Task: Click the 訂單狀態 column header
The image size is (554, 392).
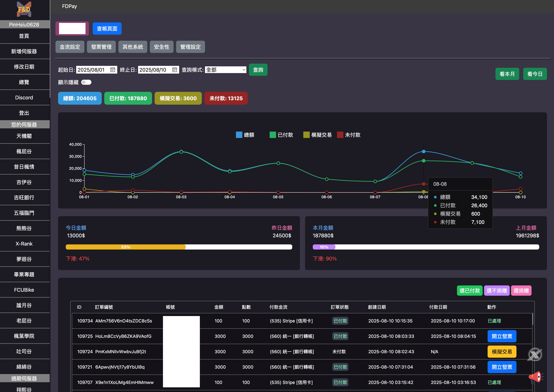Action: [340, 307]
